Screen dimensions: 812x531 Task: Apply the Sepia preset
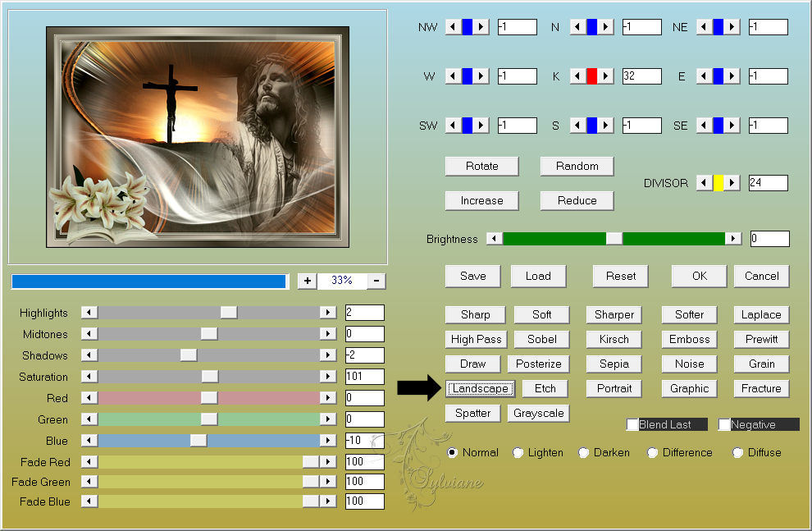point(614,364)
